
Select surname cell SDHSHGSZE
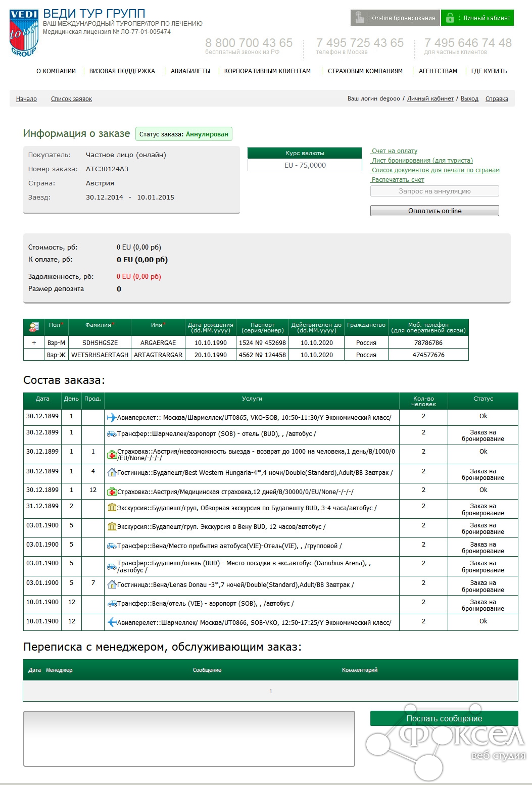click(100, 342)
